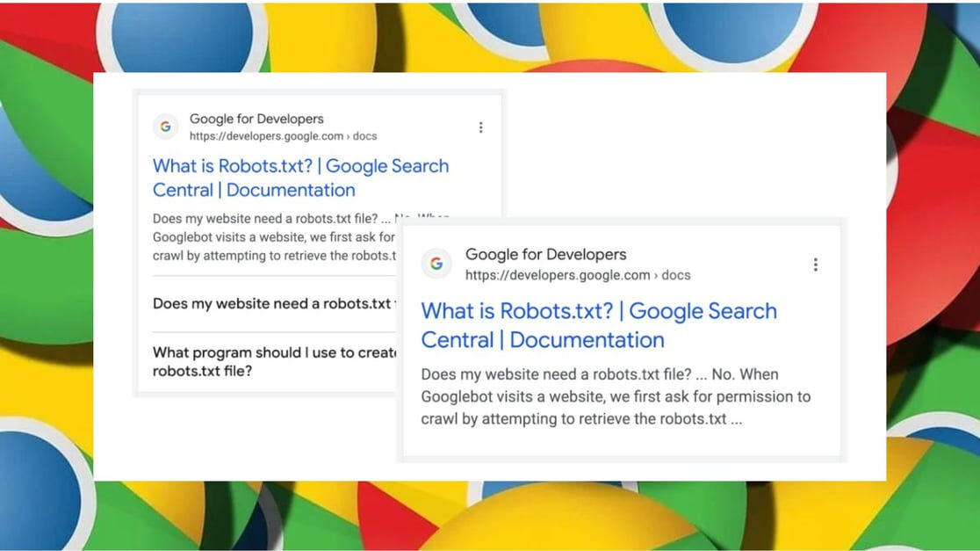The width and height of the screenshot is (980, 551).
Task: Click the developers.google.com URL in the left card
Action: point(266,136)
